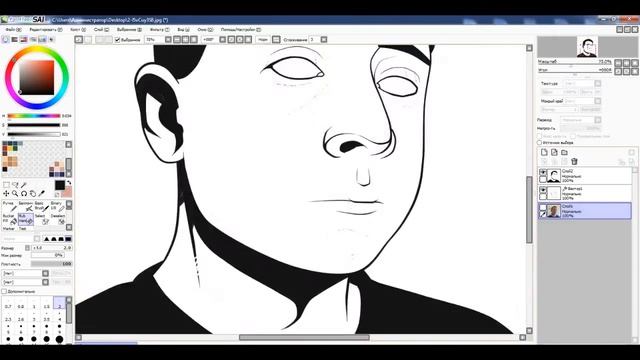The image size is (640, 360).
Task: Select the Rotate view tool
Action: click(24, 193)
